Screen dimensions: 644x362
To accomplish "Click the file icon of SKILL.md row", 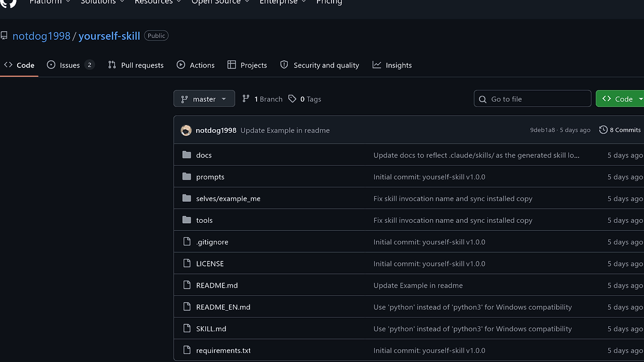I will 187,328.
